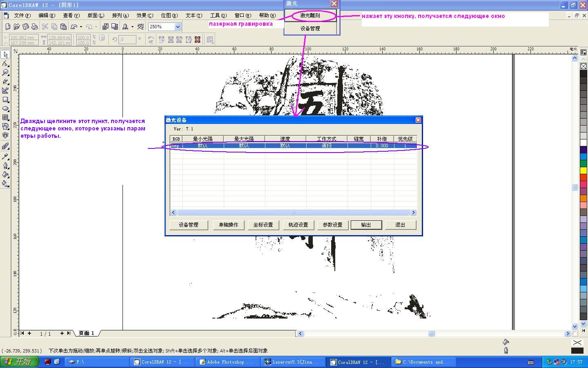Open the 250% zoom level dropdown
This screenshot has height=368, width=588.
tap(178, 27)
